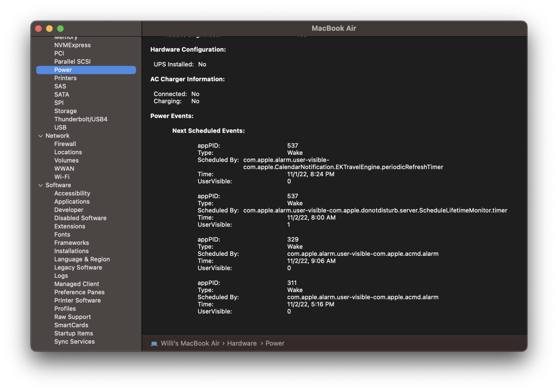The width and height of the screenshot is (558, 392).
Task: Collapse the Network section chevron
Action: (x=40, y=136)
